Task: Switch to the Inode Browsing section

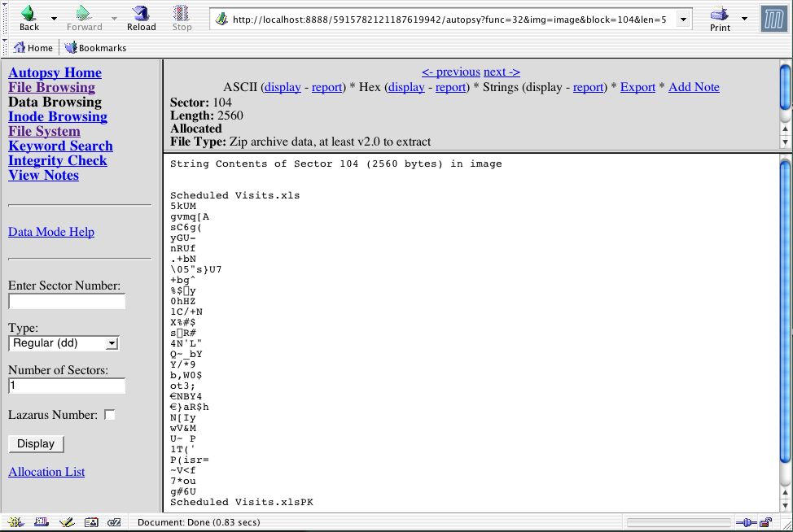Action: tap(57, 117)
